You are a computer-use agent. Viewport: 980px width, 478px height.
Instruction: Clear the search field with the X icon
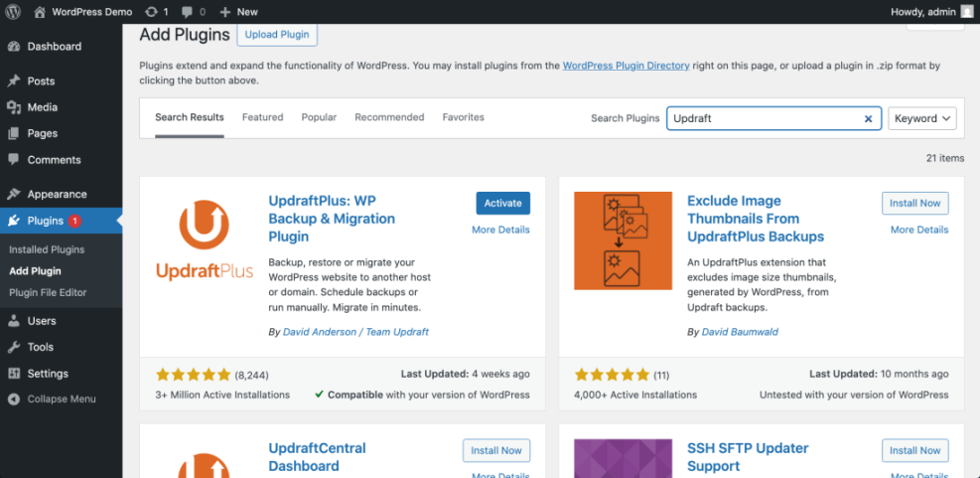[x=868, y=118]
